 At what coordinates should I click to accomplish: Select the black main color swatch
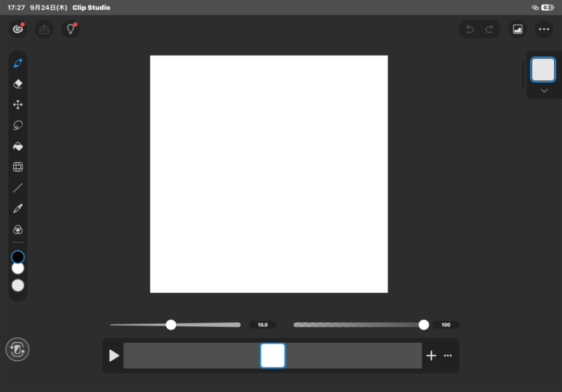click(x=18, y=257)
